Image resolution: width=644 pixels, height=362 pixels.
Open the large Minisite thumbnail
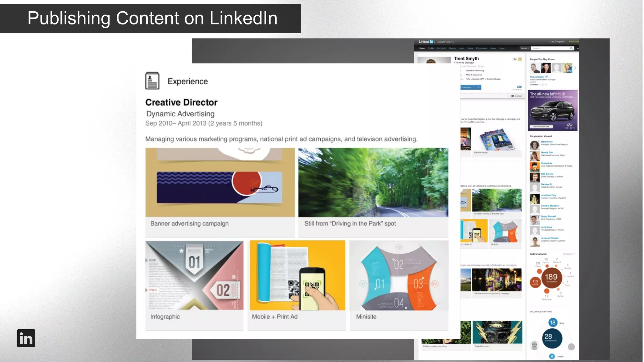(399, 275)
